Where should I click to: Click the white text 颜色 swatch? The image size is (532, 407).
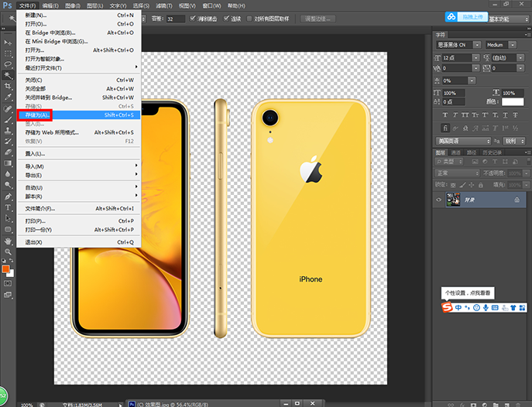pos(513,101)
